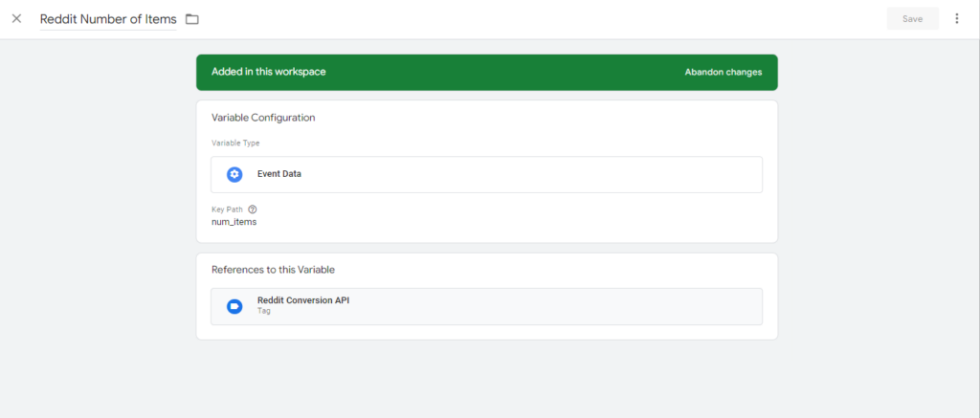This screenshot has width=980, height=418.
Task: Click the "Variable Configuration" heading
Action: (263, 118)
